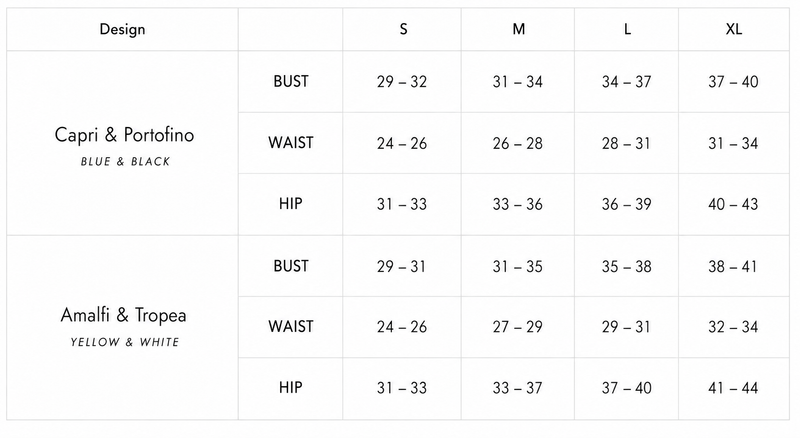Select Capri & Portofino WAIST row label
Image resolution: width=800 pixels, height=438 pixels.
291,142
